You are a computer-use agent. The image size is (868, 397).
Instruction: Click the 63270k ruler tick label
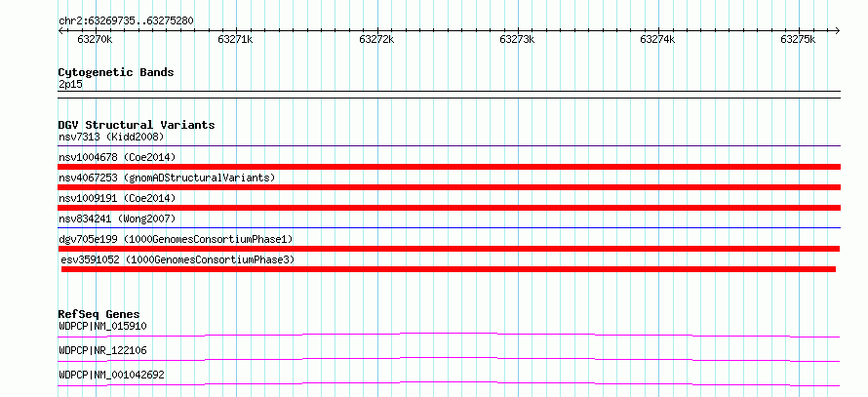(x=96, y=39)
